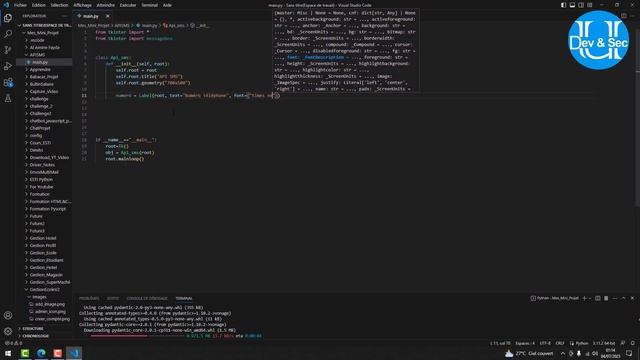
Task: Collapse the Mes_Mini_Projet folder
Action: pyautogui.click(x=43, y=33)
